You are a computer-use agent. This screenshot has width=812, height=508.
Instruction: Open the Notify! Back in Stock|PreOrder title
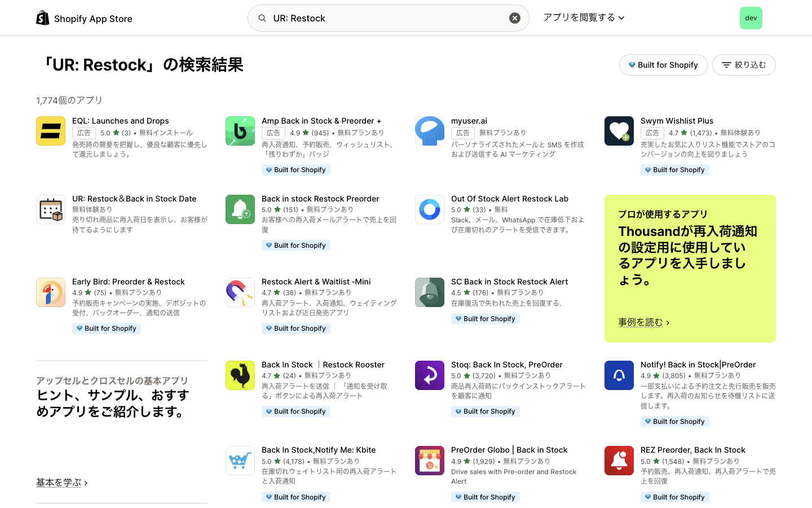coord(698,365)
